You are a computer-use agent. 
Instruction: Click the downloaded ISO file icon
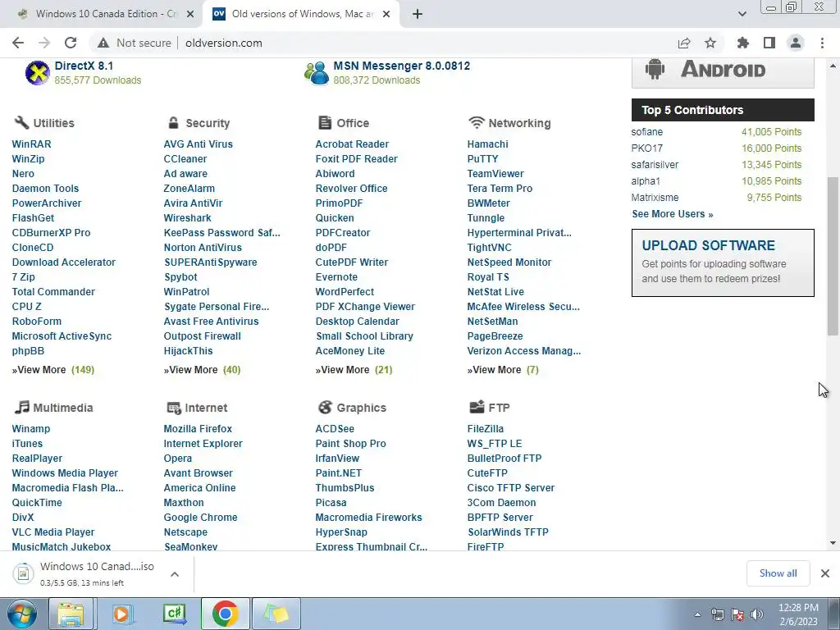click(23, 573)
